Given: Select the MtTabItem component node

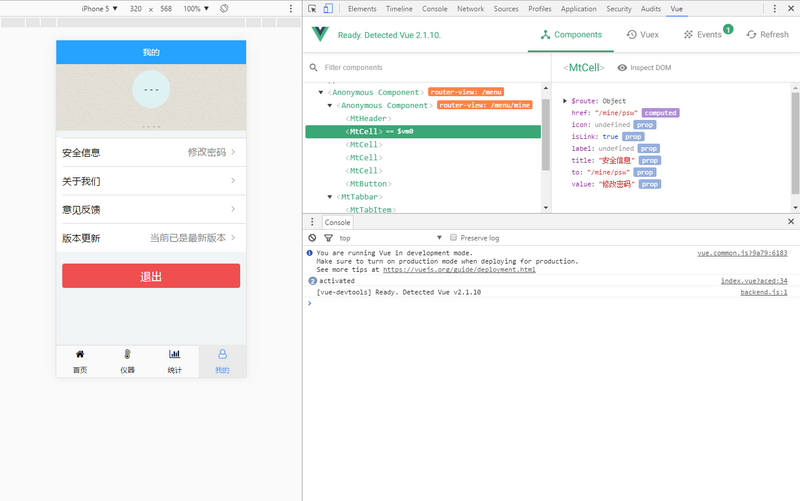Looking at the screenshot, I should [371, 210].
